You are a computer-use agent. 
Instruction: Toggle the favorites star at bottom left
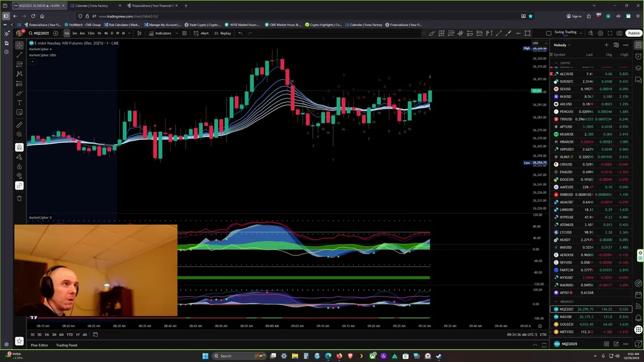click(x=19, y=341)
